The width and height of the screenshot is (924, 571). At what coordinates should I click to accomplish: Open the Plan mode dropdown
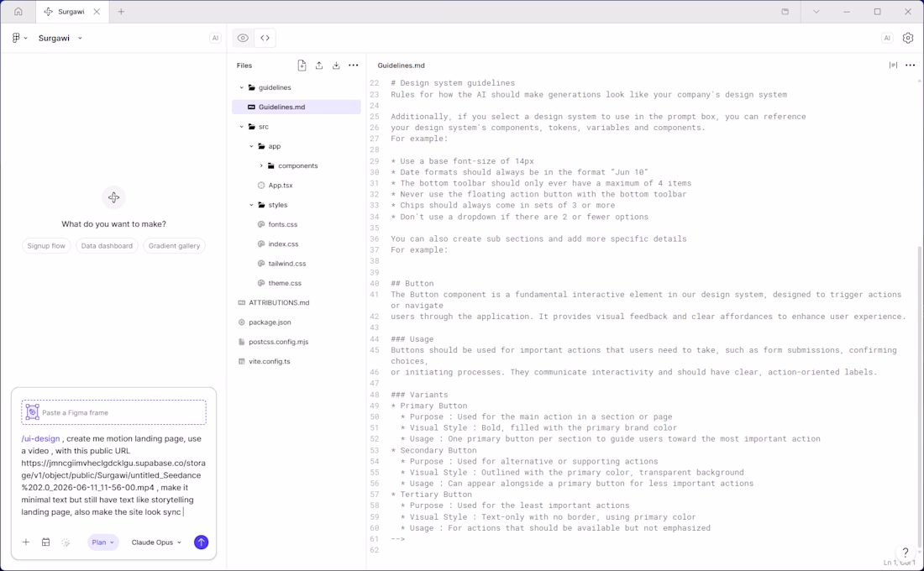tap(103, 542)
